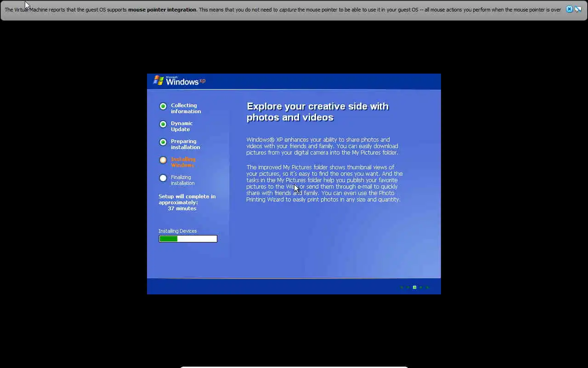Click the Windows XP flag logo
This screenshot has height=368, width=588.
click(x=158, y=80)
